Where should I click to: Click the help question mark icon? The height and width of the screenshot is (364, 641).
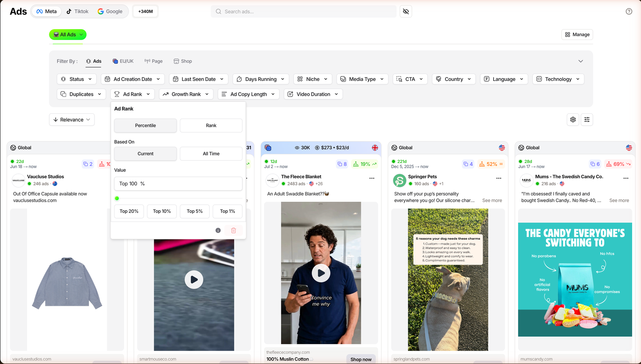[x=629, y=11]
